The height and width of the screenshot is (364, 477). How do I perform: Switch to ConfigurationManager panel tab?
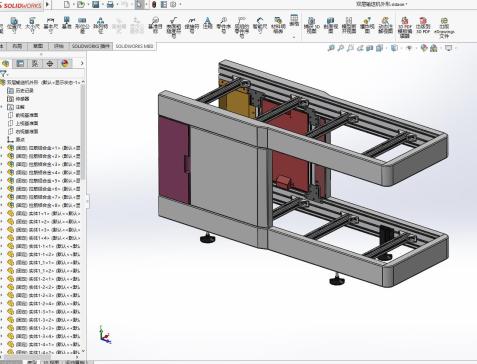(x=35, y=63)
